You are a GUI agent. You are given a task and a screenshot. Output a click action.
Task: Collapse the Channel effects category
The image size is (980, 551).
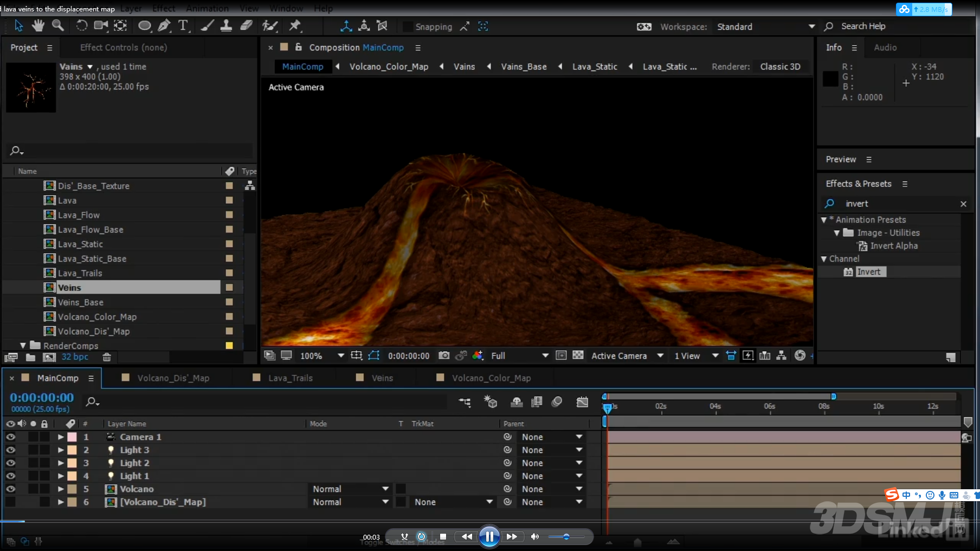click(824, 259)
